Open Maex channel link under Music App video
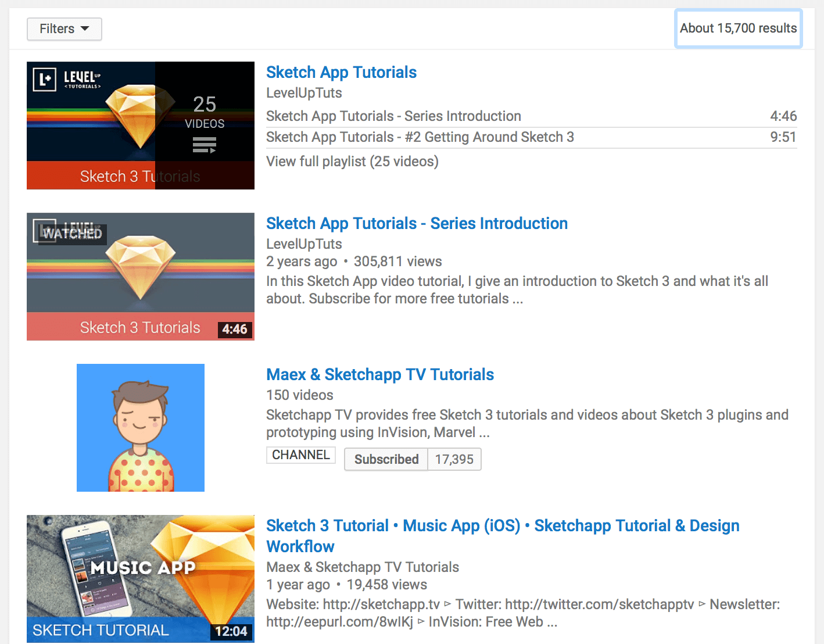The width and height of the screenshot is (824, 644). tap(363, 567)
